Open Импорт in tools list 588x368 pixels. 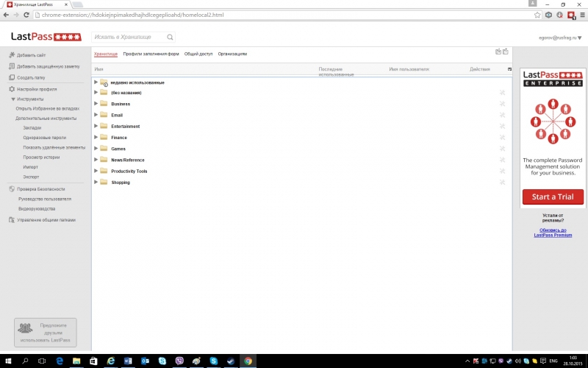30,167
